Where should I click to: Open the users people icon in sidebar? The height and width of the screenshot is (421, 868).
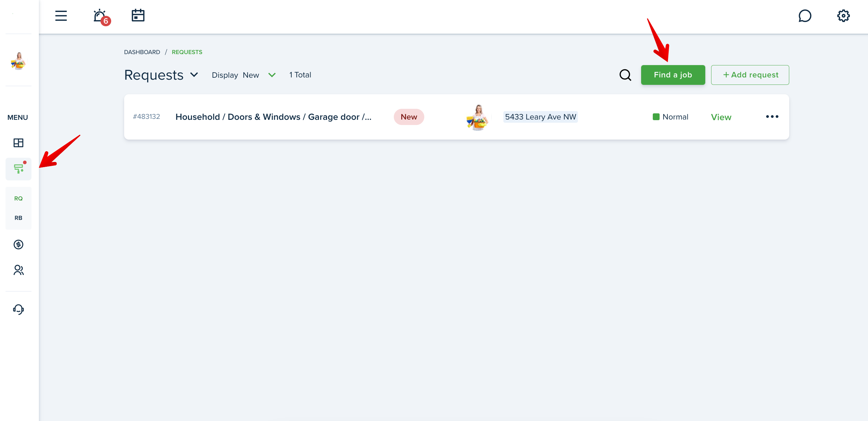18,270
